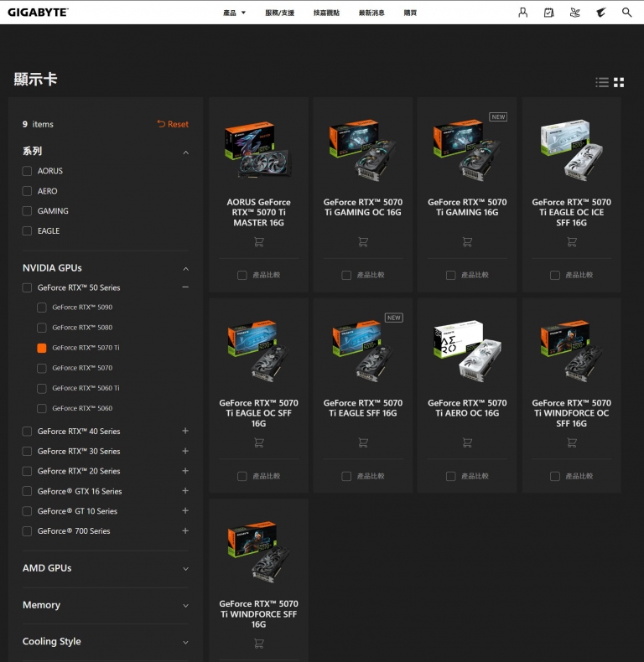Check the GeForce RTX 5090 filter
The height and width of the screenshot is (662, 644).
pos(42,308)
